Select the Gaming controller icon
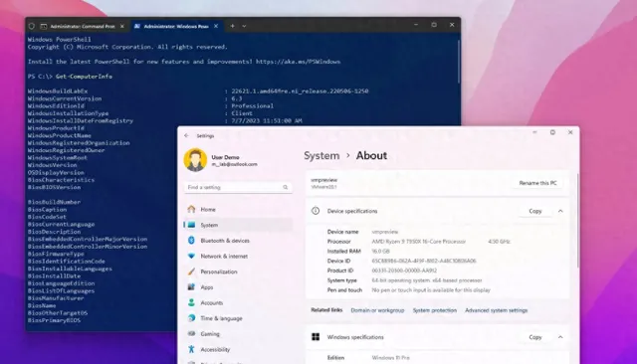 [191, 333]
